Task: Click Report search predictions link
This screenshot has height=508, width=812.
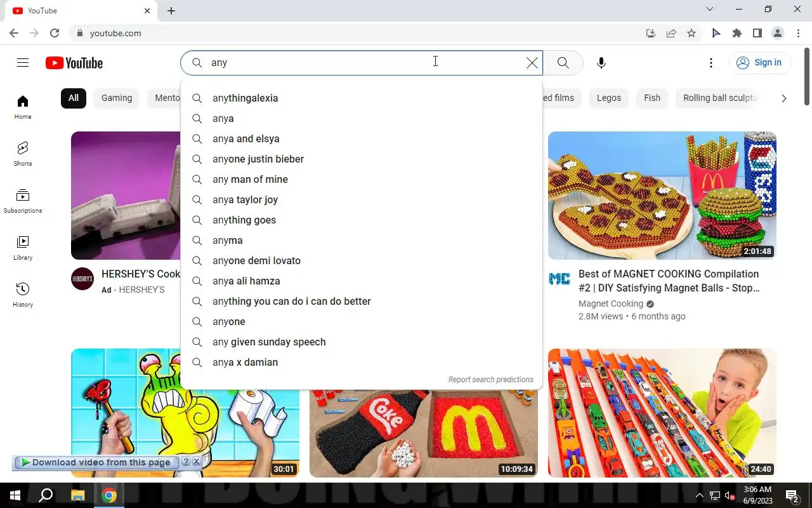Action: click(490, 380)
